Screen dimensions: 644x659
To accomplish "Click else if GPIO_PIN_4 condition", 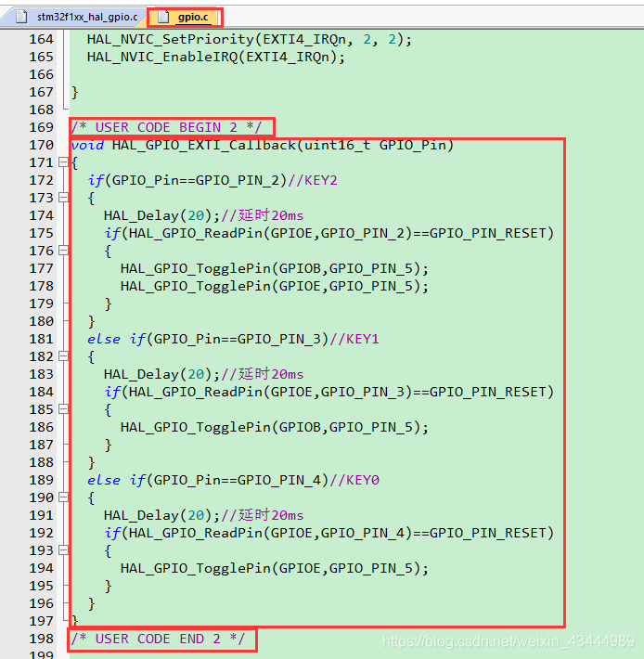I will point(208,481).
